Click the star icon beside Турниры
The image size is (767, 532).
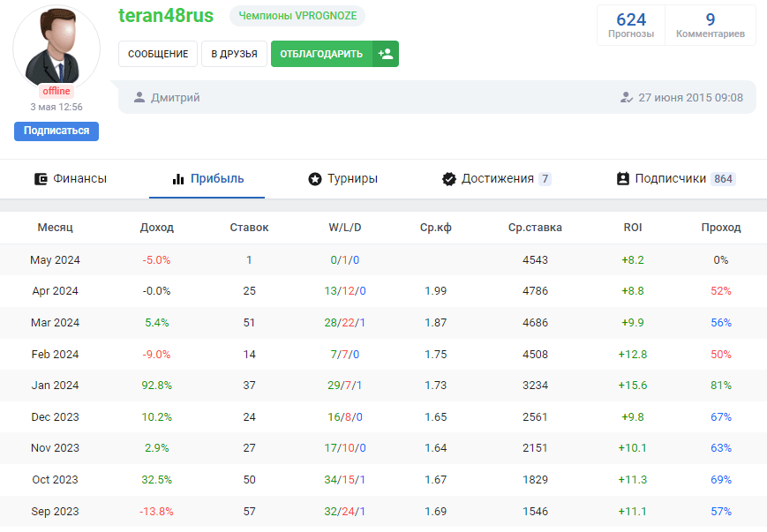point(315,179)
